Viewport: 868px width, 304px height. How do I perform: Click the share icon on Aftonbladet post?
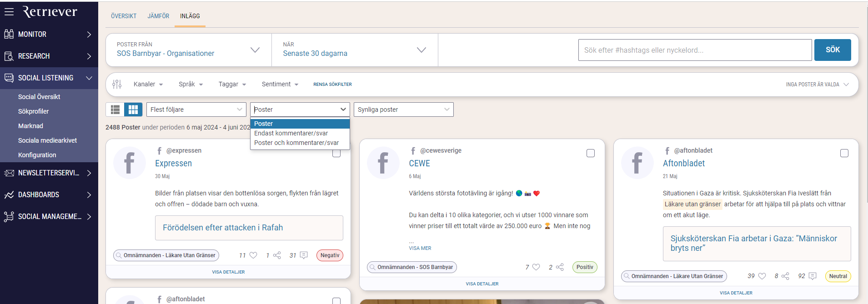click(785, 276)
